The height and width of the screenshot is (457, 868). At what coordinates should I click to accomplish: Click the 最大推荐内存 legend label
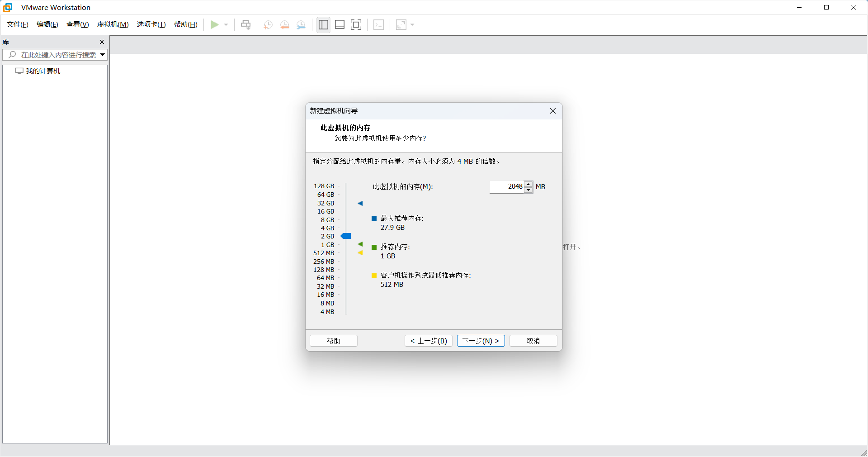pyautogui.click(x=402, y=219)
